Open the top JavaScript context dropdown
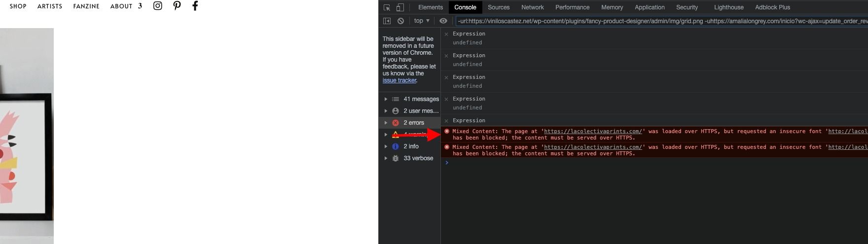Viewport: 868px width, 244px height. 422,21
